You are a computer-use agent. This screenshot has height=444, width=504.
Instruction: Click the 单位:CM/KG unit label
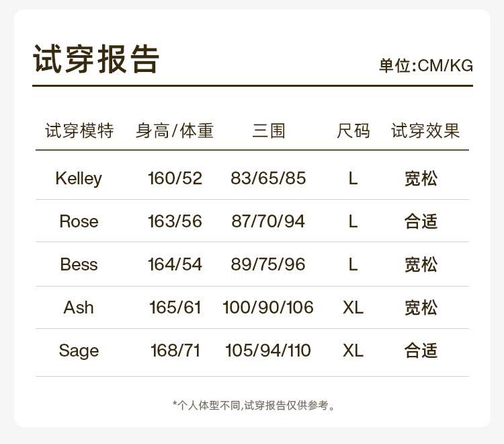pos(425,66)
